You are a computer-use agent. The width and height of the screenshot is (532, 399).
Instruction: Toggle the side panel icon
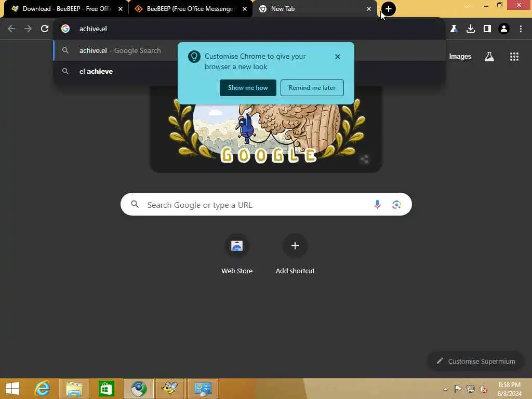pos(487,29)
